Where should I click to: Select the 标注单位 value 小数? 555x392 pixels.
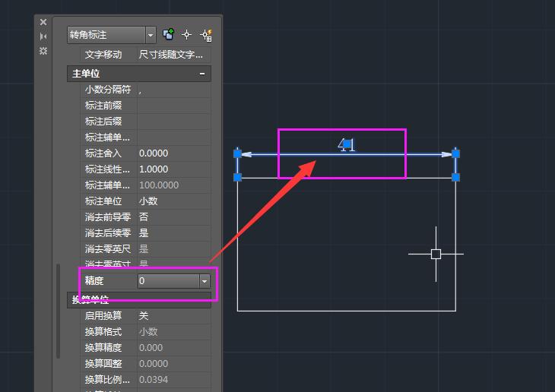[148, 201]
